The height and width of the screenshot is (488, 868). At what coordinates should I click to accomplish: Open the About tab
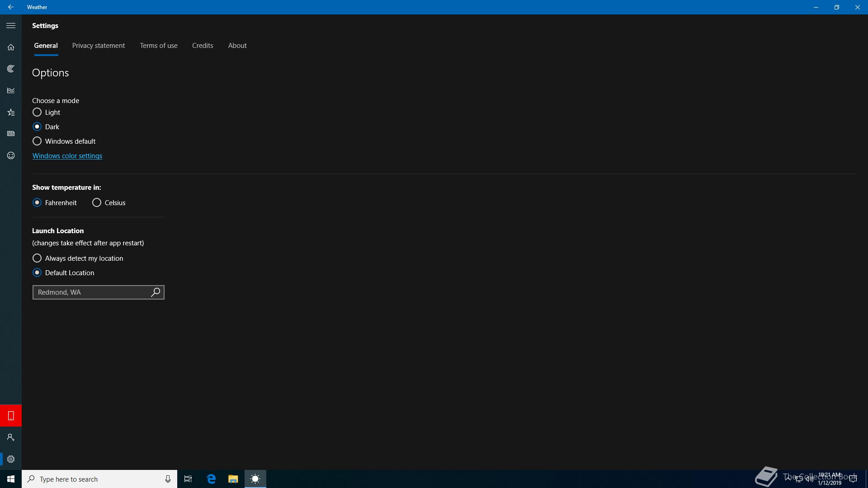pos(237,46)
